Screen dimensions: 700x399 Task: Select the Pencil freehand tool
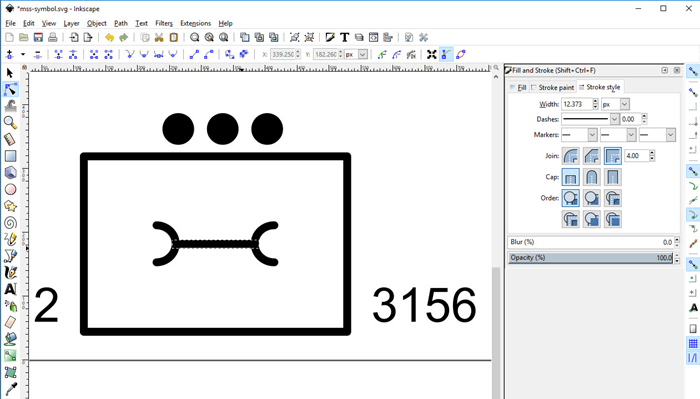coord(10,239)
